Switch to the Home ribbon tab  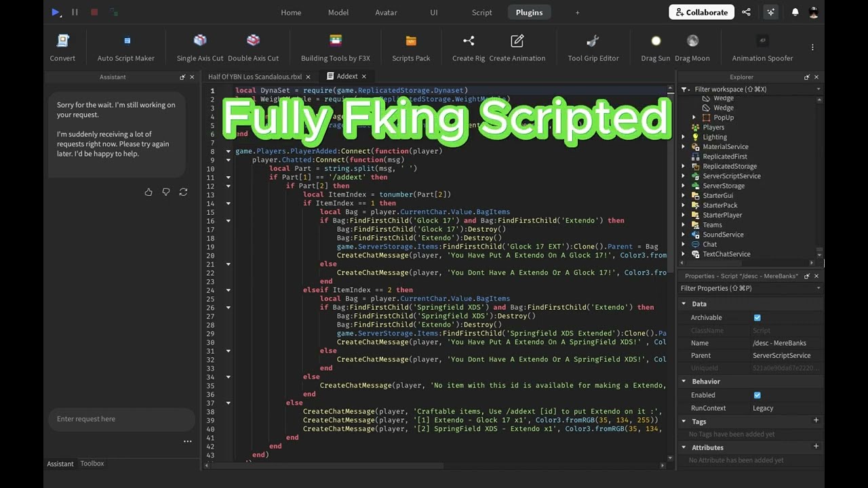(291, 12)
